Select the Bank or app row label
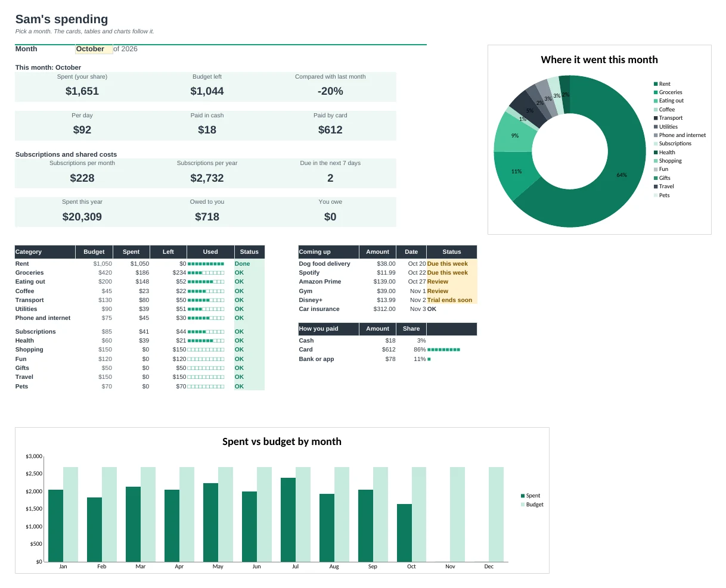The image size is (726, 588). (317, 359)
